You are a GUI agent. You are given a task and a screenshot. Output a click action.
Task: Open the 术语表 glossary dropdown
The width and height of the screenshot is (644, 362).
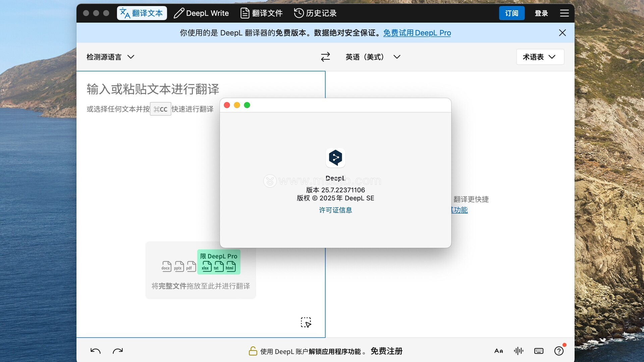click(x=540, y=57)
